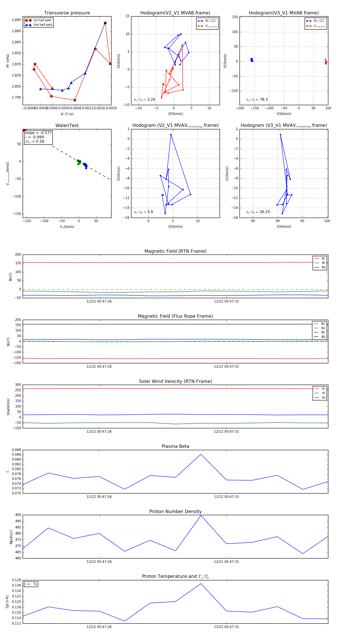Click 12/22 00:47:31 tick label under Proton Temperature
The image size is (351, 644).
(x=226, y=627)
